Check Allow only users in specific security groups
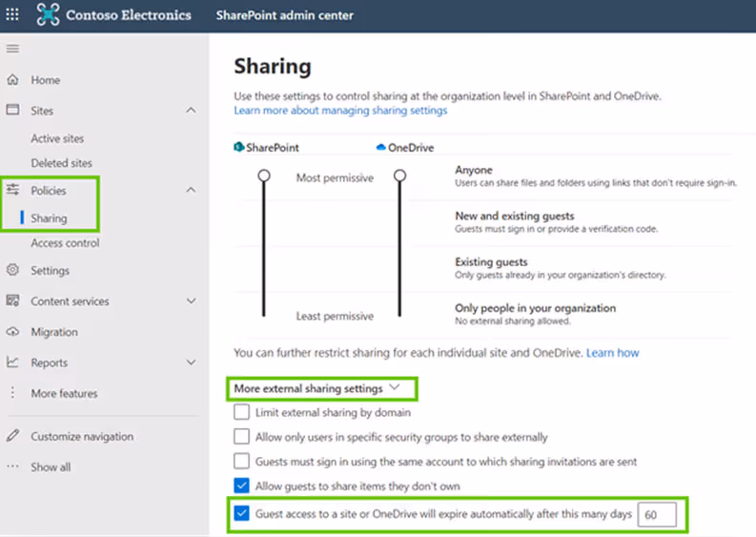 tap(241, 437)
